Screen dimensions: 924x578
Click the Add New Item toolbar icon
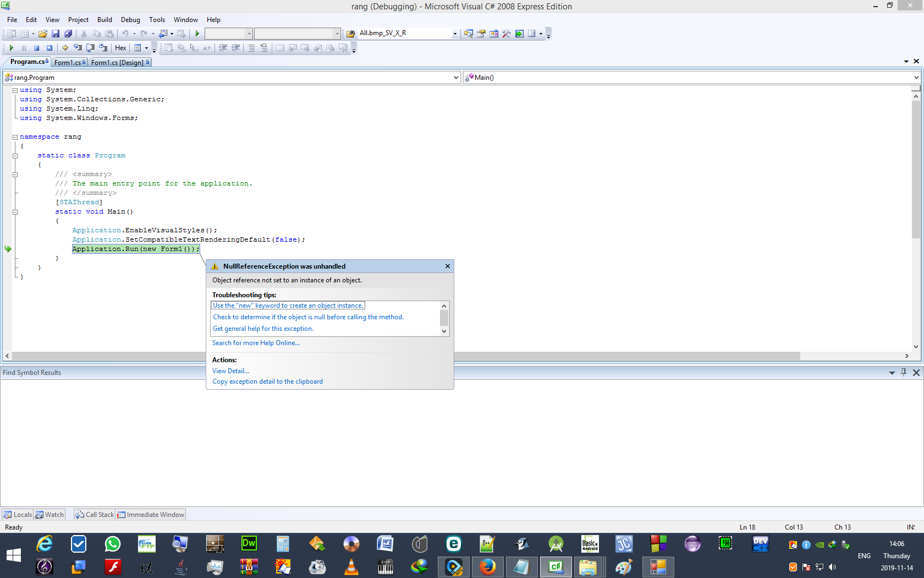coord(24,34)
